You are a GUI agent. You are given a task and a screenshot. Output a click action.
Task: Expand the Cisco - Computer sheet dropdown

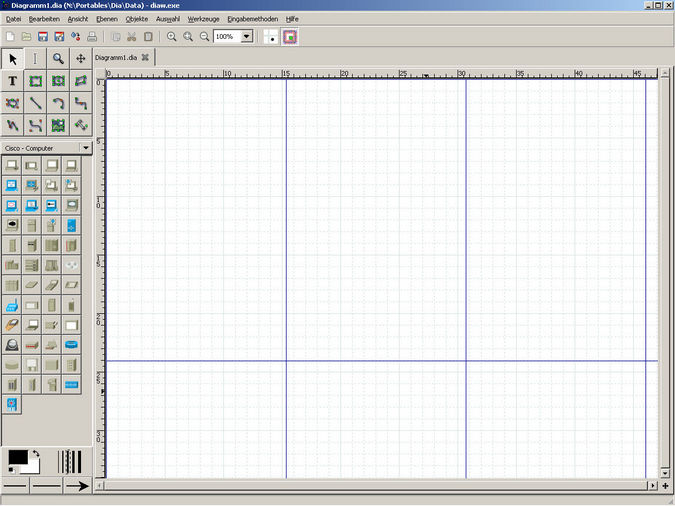(x=85, y=147)
